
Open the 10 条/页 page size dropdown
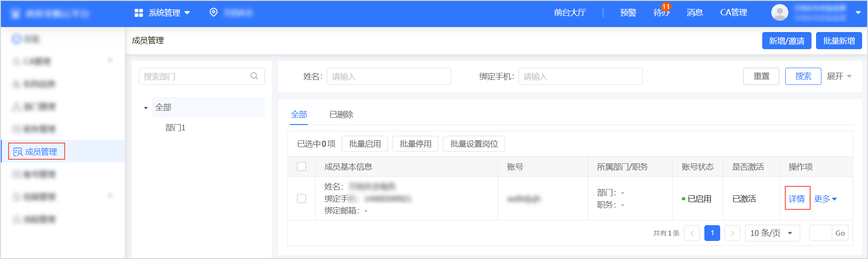772,233
